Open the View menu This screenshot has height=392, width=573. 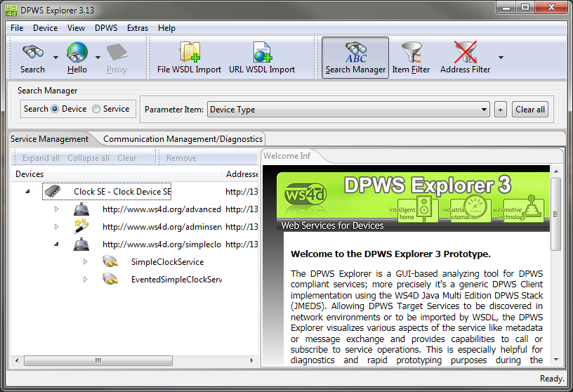(x=76, y=28)
